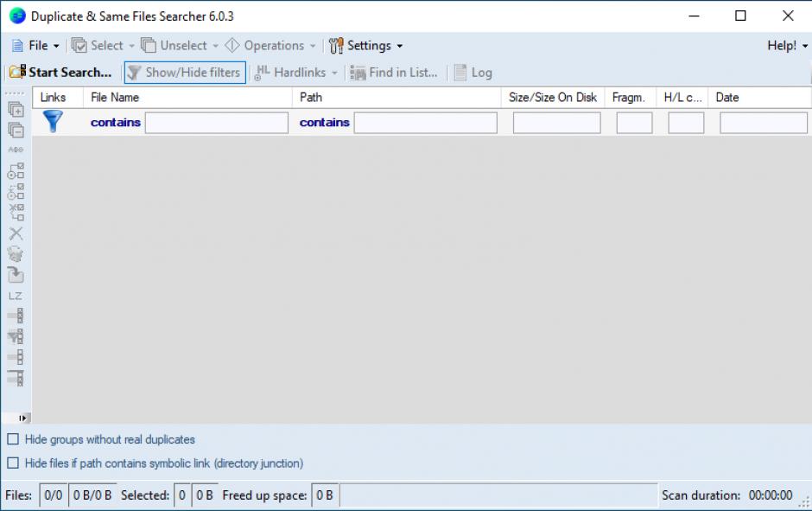Image resolution: width=812 pixels, height=511 pixels.
Task: Focus the Date filter field
Action: click(764, 123)
